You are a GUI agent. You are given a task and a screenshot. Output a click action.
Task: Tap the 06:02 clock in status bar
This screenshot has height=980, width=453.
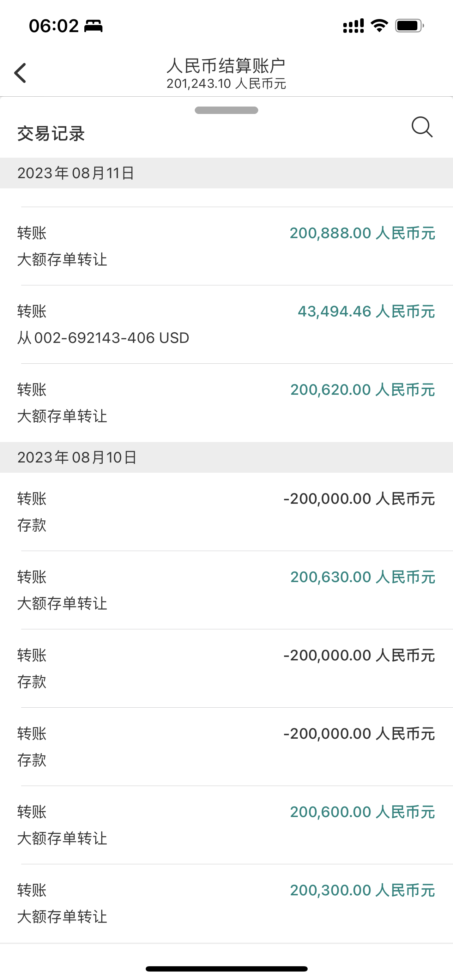54,26
